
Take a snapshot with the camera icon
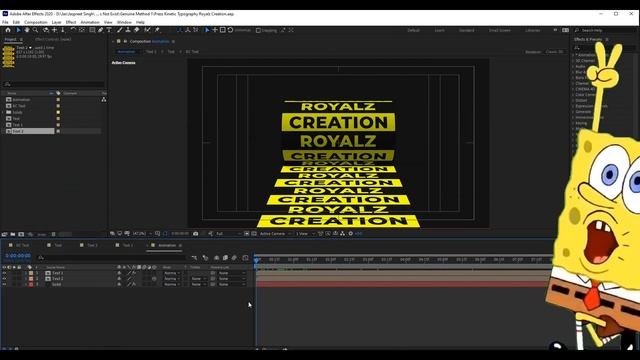point(196,233)
